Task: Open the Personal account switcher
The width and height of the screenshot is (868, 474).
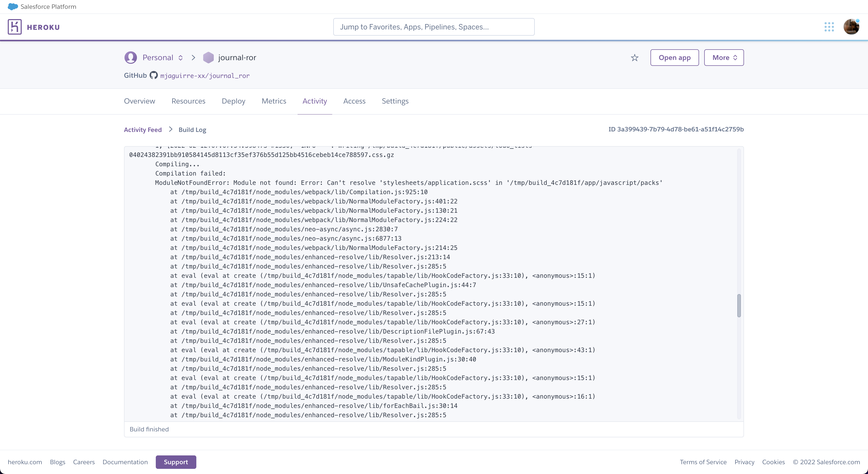Action: 181,58
